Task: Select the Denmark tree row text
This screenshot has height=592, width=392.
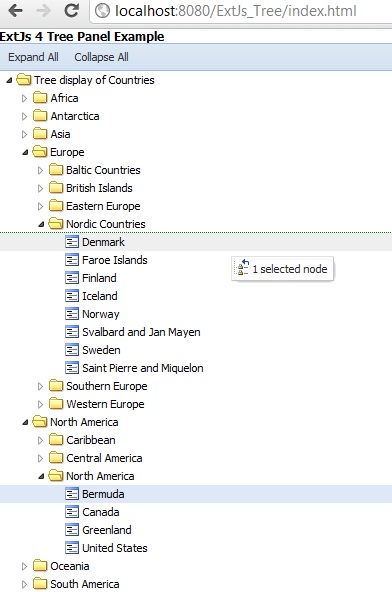Action: coord(103,242)
